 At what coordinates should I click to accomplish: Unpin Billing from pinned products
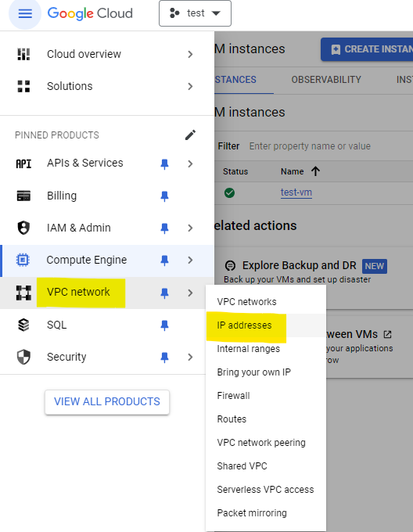[164, 196]
